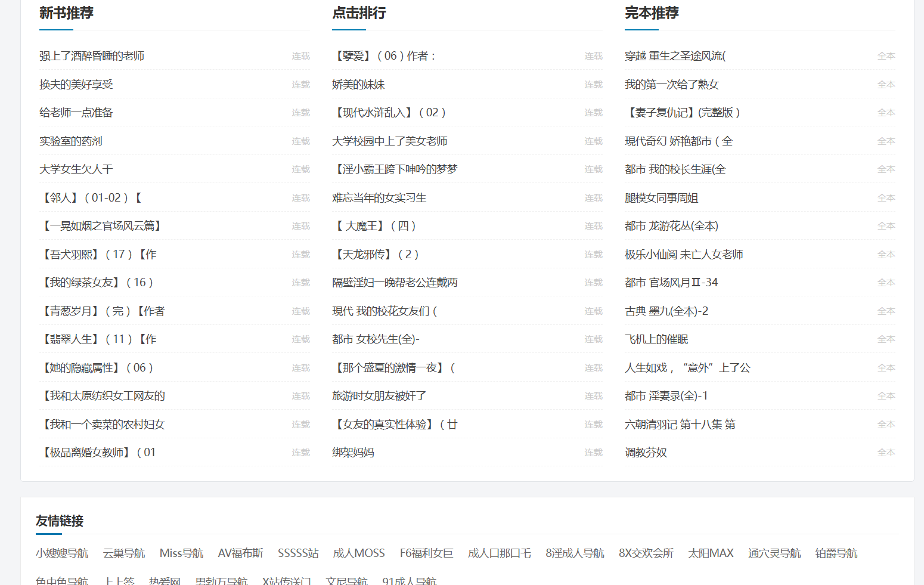
Task: Open 都市 龙游花丛(全本)
Action: tap(672, 226)
